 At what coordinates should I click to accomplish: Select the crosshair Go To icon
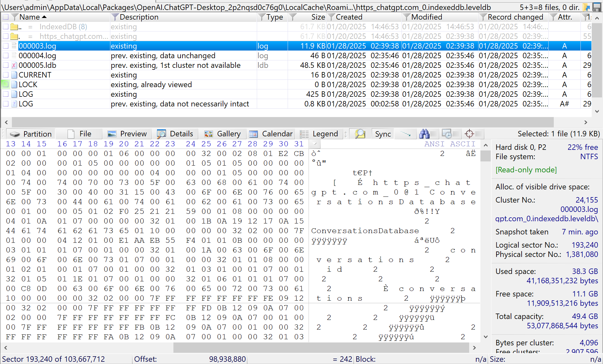tap(472, 134)
